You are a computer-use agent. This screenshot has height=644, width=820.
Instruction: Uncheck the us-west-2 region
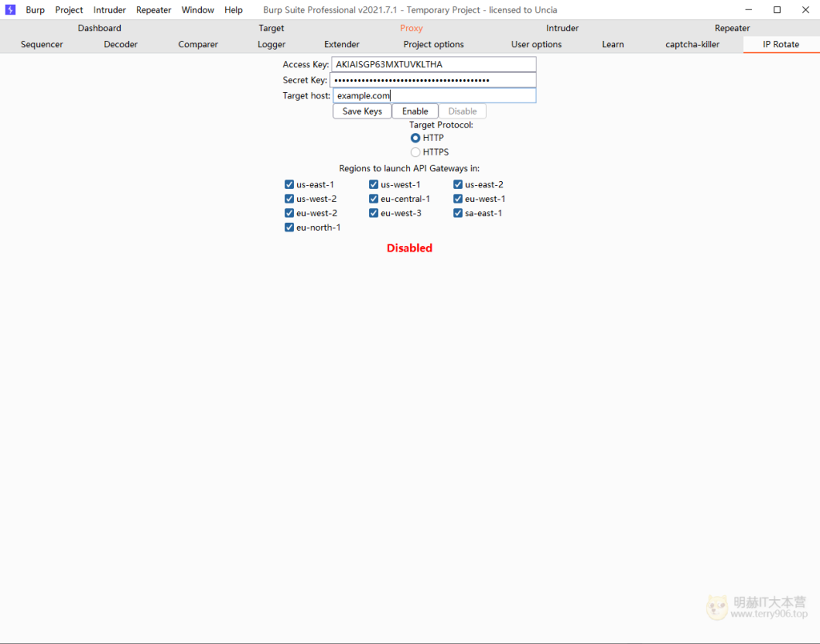(289, 199)
